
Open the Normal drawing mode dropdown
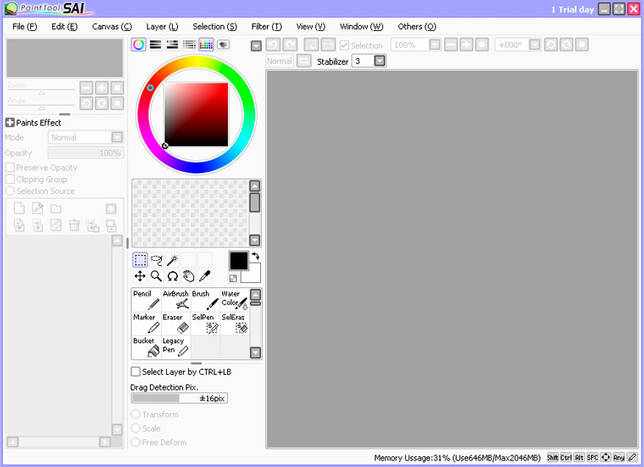tap(304, 61)
